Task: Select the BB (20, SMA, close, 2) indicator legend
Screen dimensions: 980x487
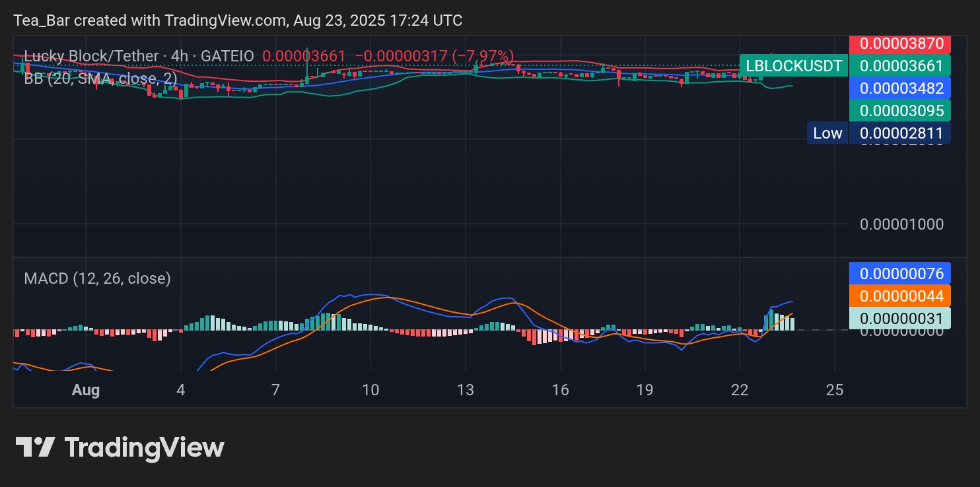Action: (100, 79)
